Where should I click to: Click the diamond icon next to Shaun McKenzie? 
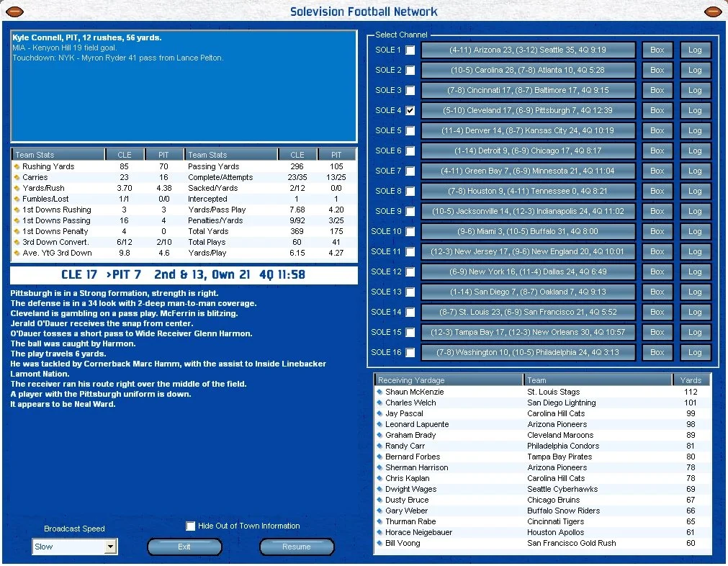coord(379,392)
